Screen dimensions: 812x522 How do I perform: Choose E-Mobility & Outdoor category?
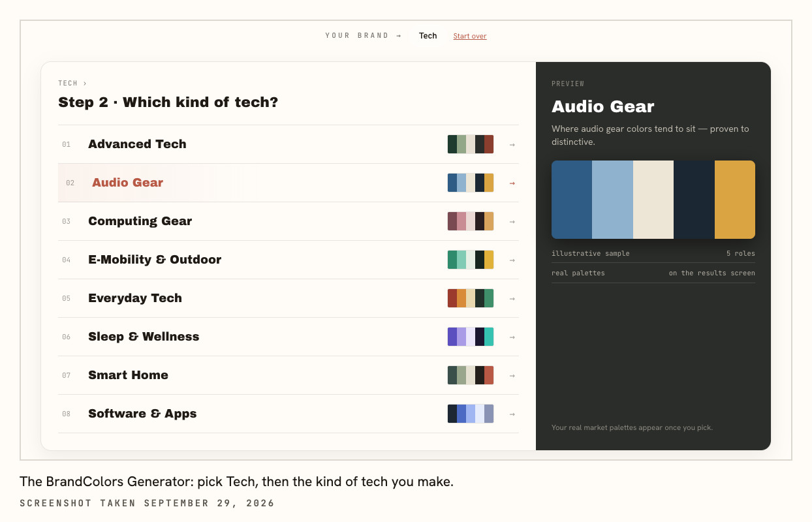289,260
